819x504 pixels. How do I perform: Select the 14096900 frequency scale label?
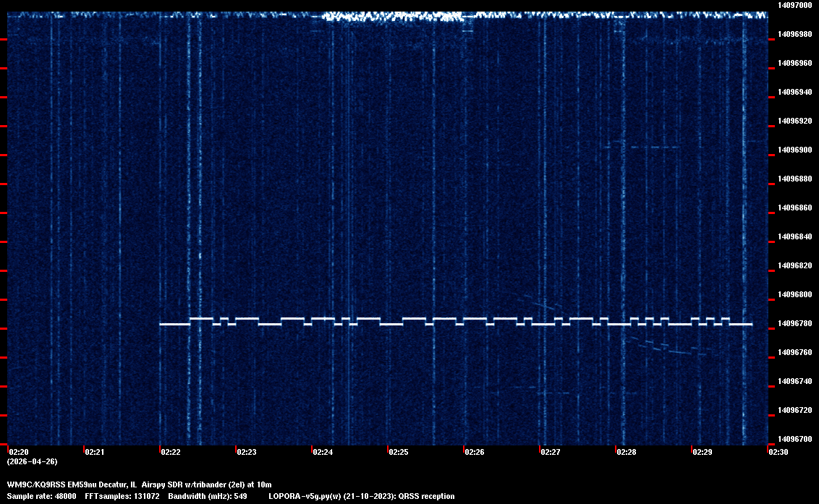pos(794,150)
